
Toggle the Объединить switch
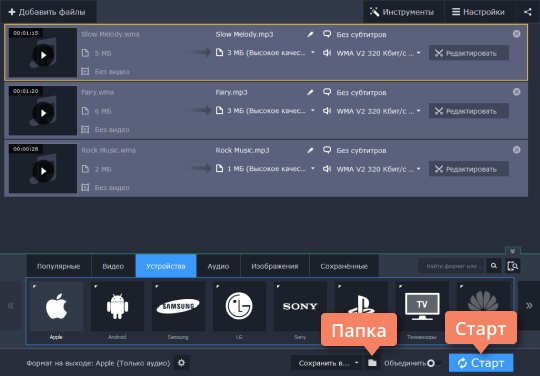point(434,363)
